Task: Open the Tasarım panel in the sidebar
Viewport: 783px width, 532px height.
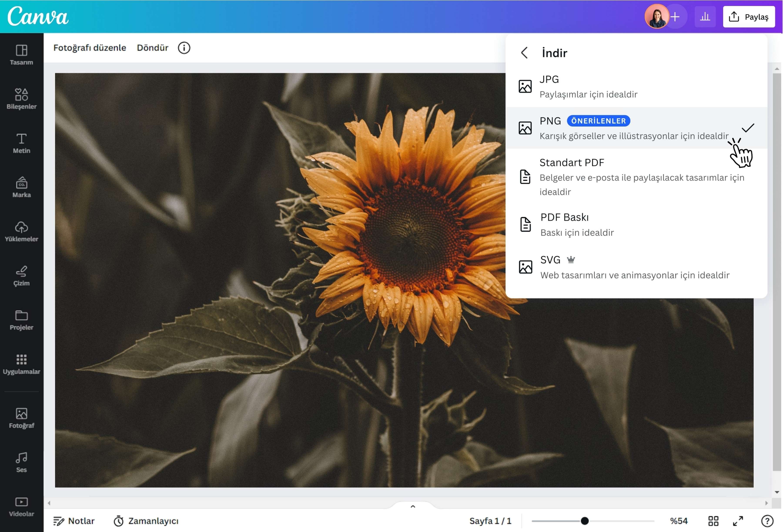Action: coord(21,55)
